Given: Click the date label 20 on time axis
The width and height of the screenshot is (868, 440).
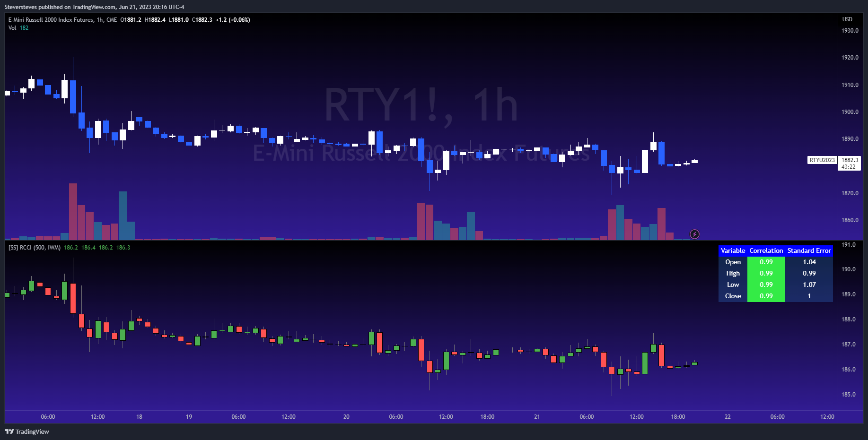Looking at the screenshot, I should click(346, 417).
